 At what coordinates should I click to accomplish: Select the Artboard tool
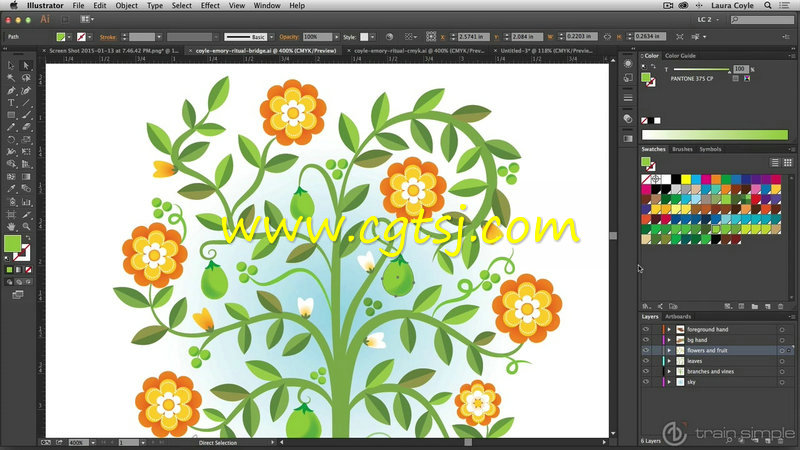point(11,215)
